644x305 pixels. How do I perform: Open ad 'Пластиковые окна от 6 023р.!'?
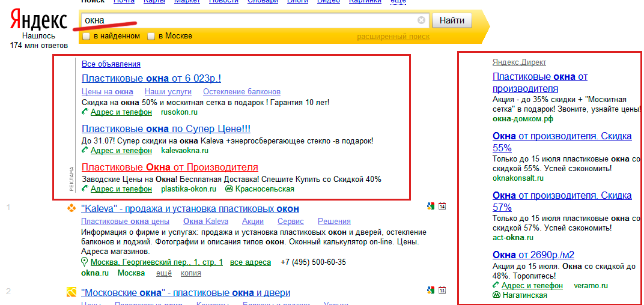(x=151, y=79)
